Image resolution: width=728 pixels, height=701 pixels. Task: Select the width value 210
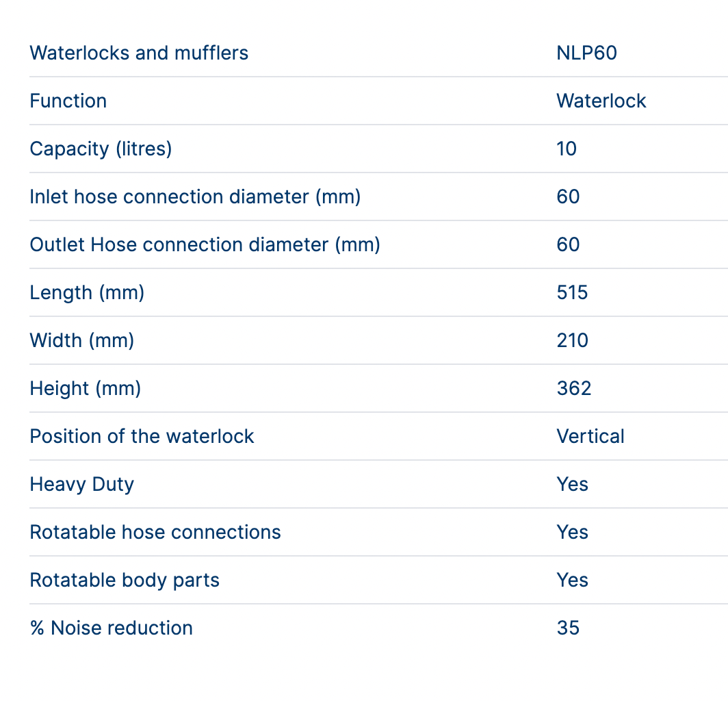tap(572, 340)
